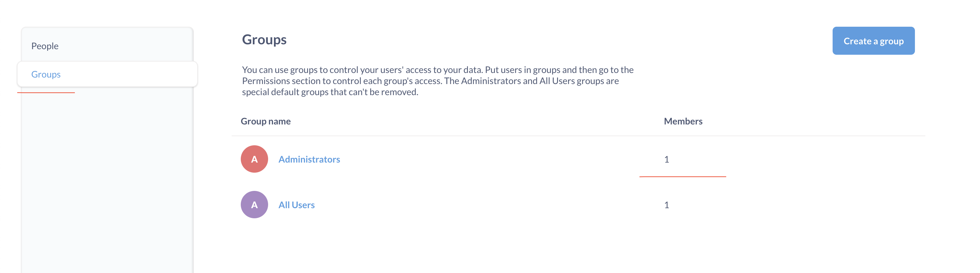
Task: Select the red circular 'A' badge for Administrators
Action: tap(254, 159)
